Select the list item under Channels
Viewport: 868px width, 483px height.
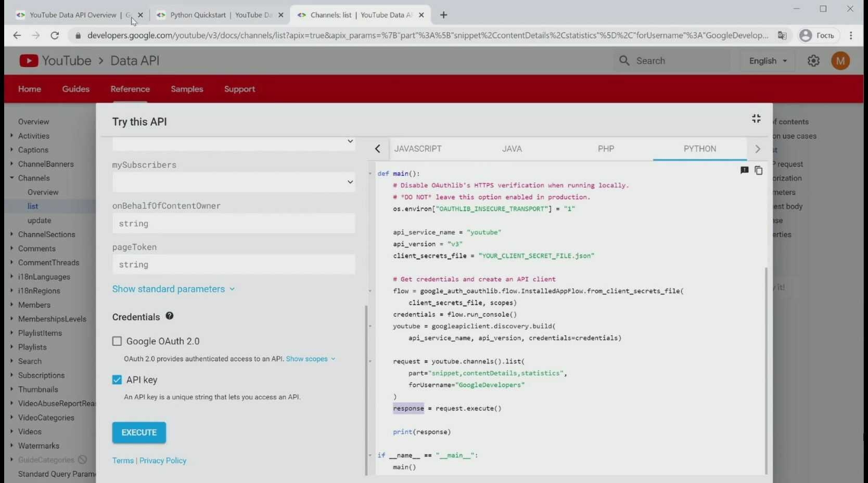point(33,206)
